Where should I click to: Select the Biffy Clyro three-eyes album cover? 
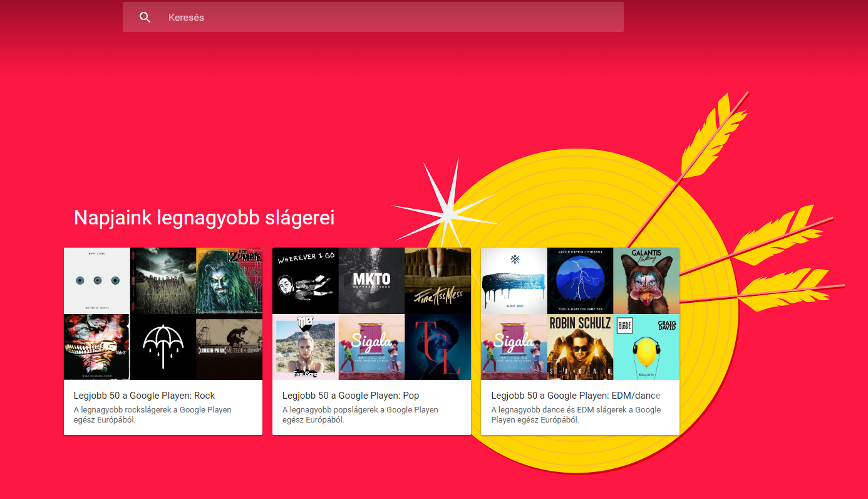97,281
